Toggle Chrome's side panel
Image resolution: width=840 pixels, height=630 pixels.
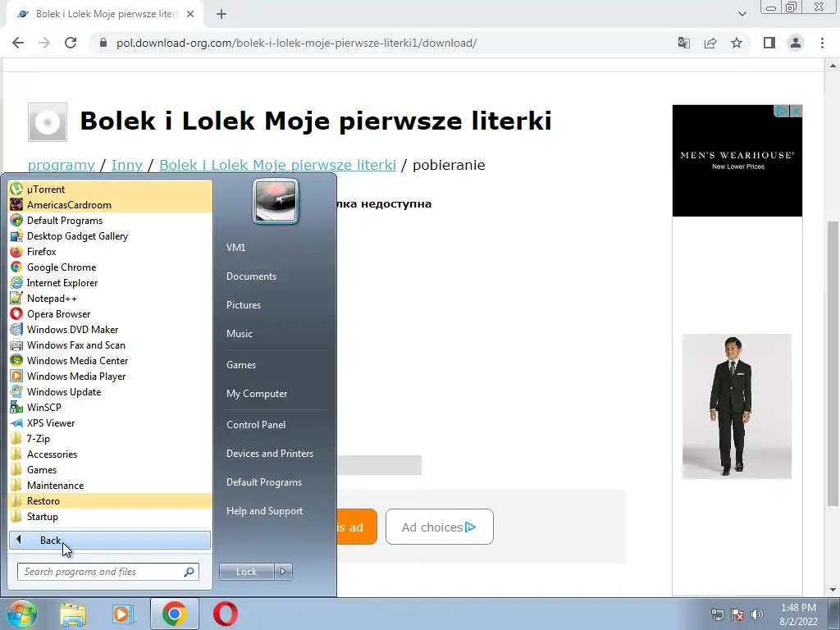tap(769, 43)
